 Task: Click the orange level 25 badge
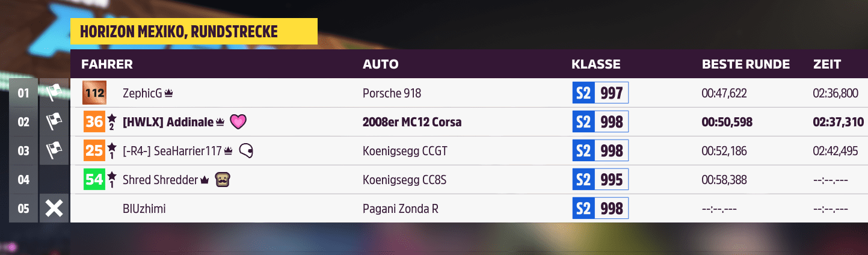[94, 150]
